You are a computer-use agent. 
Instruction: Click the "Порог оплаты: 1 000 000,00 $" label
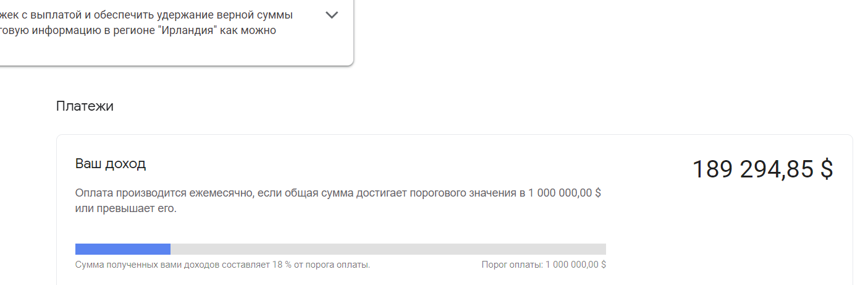point(544,265)
